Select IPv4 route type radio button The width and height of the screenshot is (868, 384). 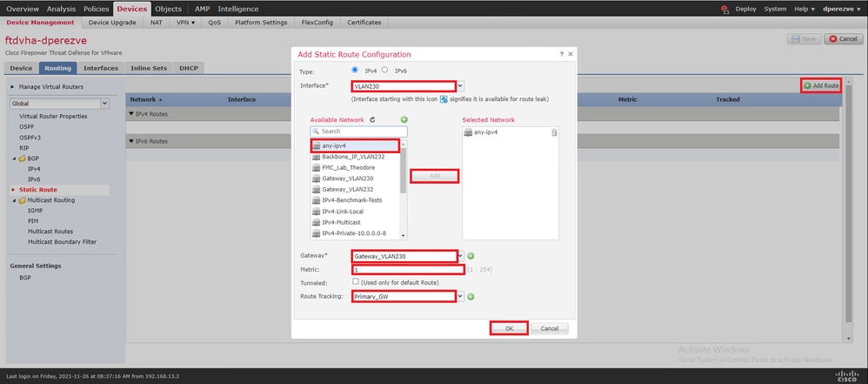click(355, 70)
